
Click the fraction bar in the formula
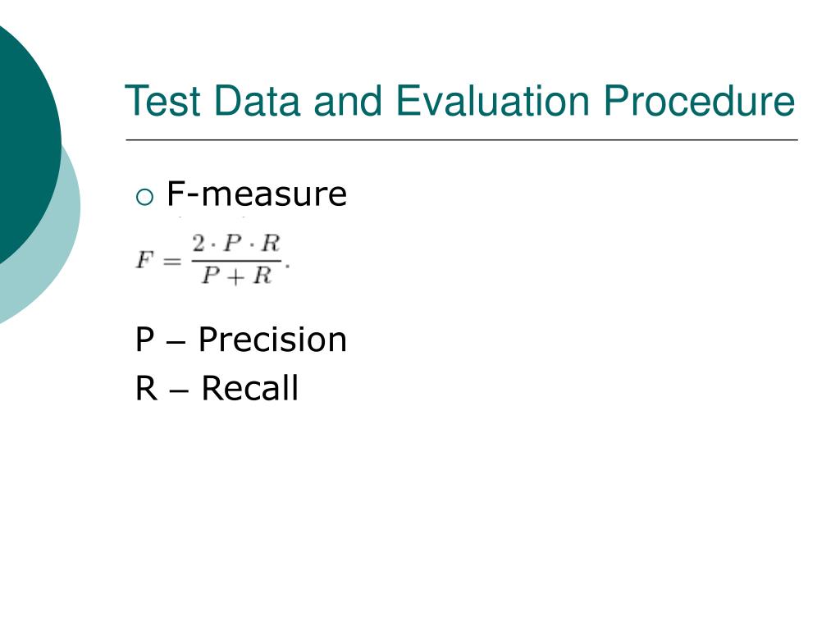point(236,261)
